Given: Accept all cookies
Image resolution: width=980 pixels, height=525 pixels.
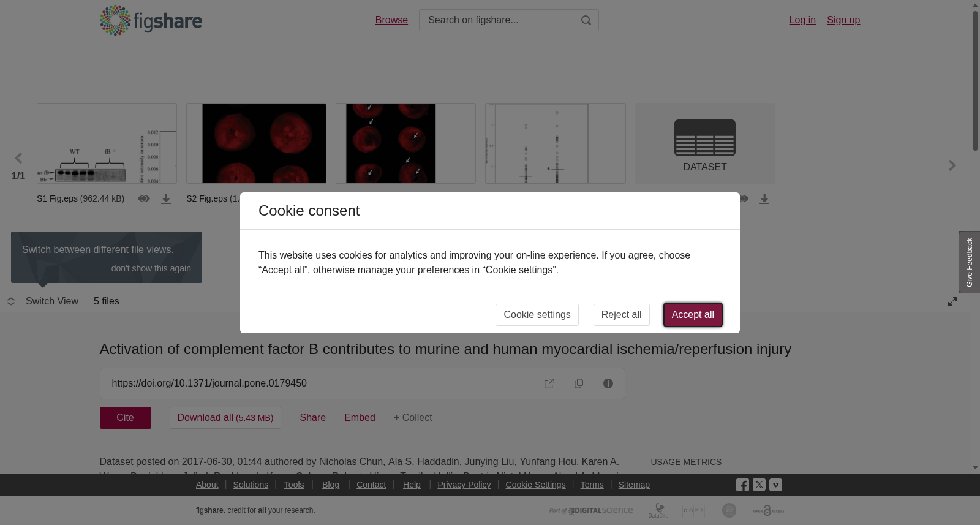Looking at the screenshot, I should point(693,315).
